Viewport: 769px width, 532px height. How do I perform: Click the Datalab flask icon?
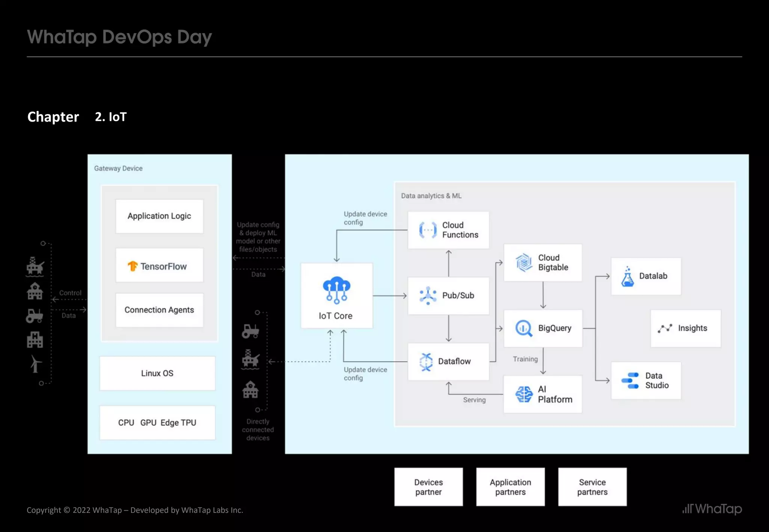click(x=627, y=277)
